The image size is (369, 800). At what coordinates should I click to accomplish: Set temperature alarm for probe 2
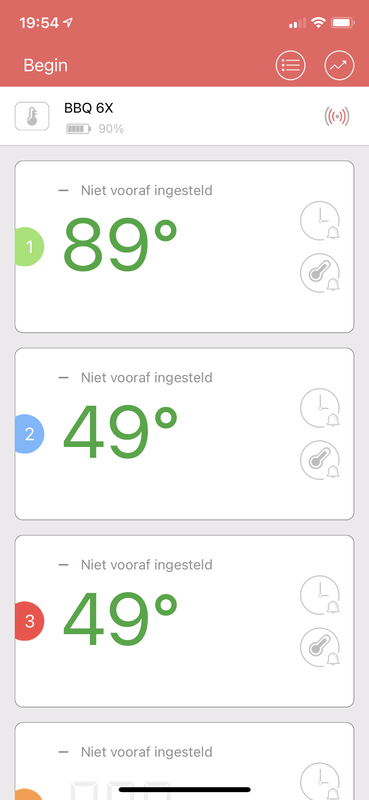(319, 460)
